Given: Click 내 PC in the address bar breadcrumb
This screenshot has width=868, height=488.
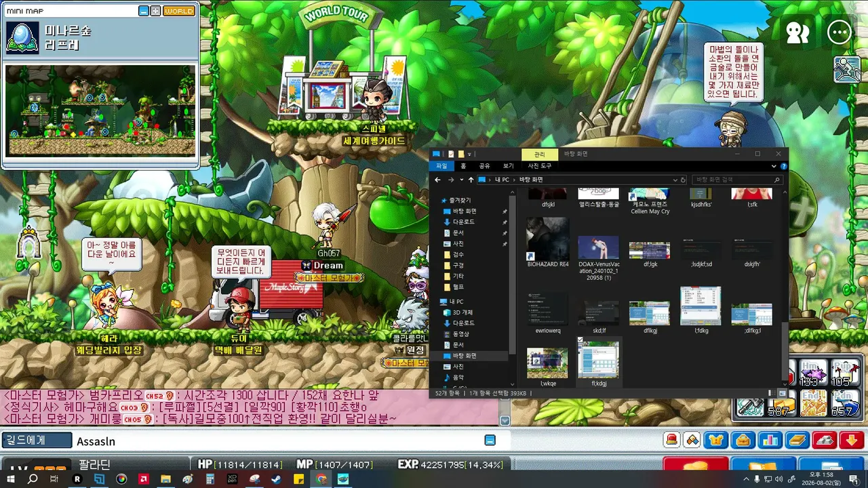Looking at the screenshot, I should [x=502, y=180].
